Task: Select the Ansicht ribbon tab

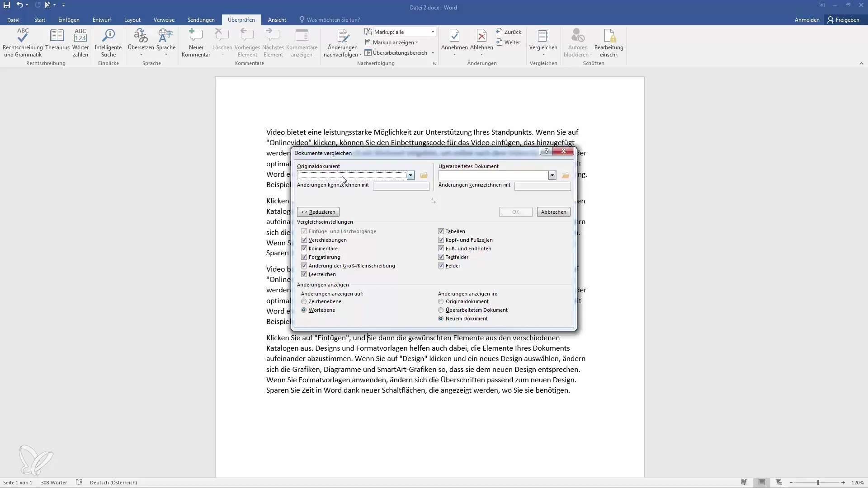Action: pyautogui.click(x=277, y=20)
